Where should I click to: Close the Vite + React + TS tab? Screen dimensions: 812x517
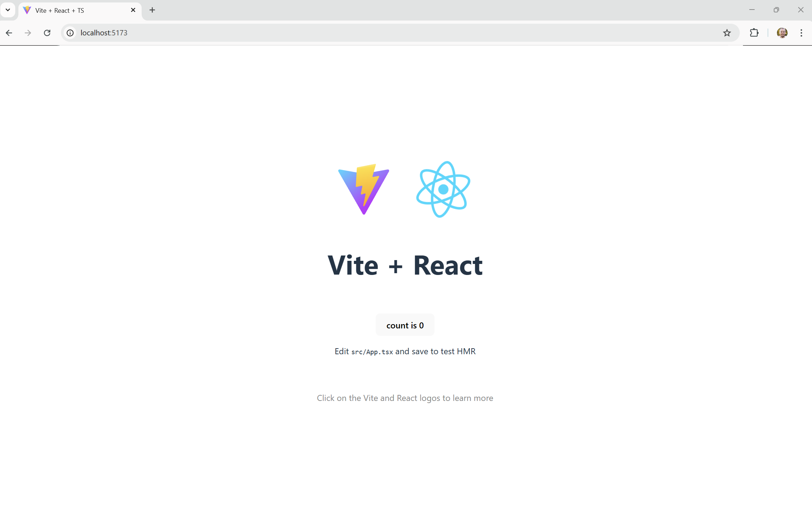[x=133, y=10]
